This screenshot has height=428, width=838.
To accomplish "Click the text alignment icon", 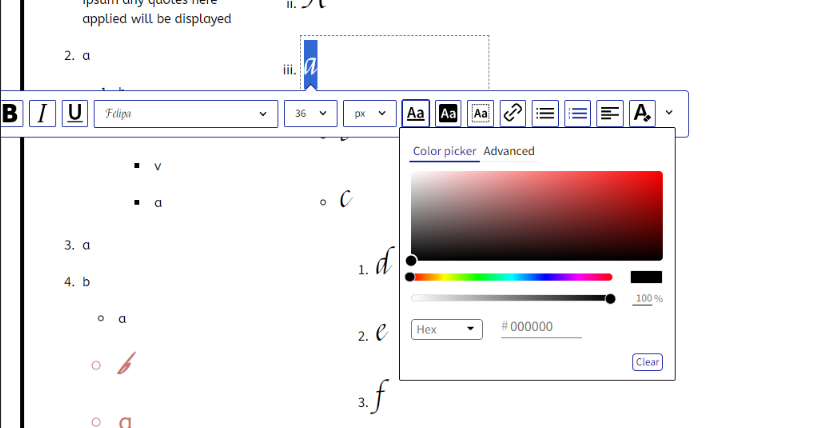I will [610, 113].
